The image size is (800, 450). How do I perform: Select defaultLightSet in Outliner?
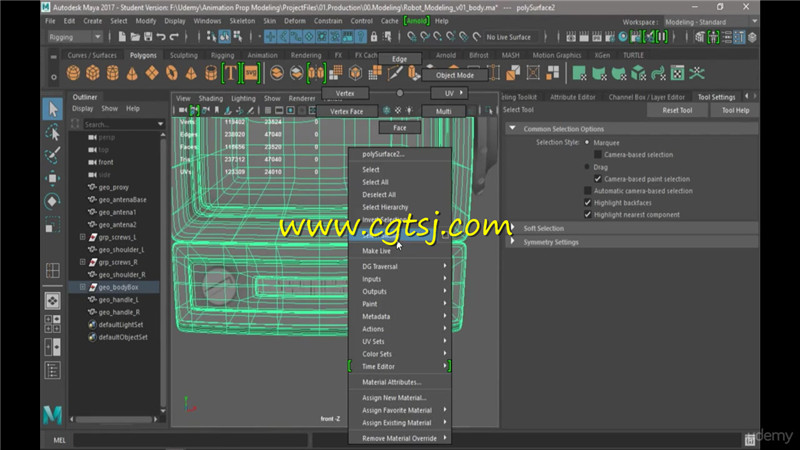120,324
